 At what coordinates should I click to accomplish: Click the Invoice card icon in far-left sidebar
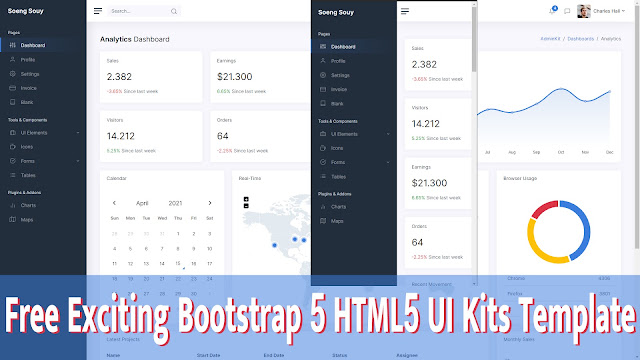coord(13,88)
